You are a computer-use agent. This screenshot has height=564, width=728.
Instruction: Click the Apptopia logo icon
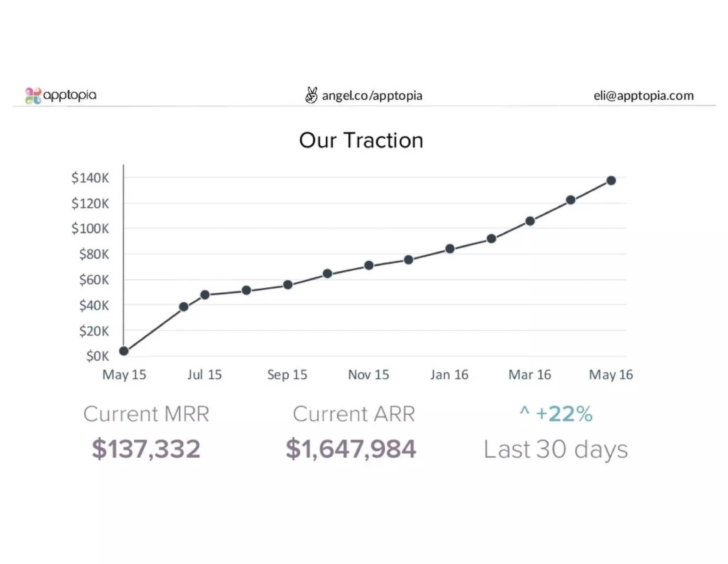33,96
